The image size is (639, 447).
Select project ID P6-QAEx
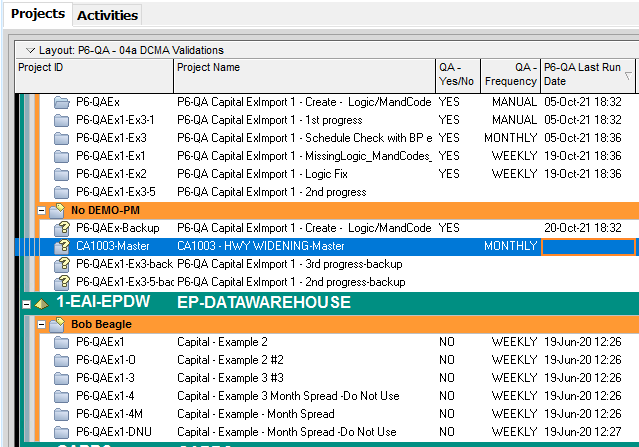(x=98, y=102)
